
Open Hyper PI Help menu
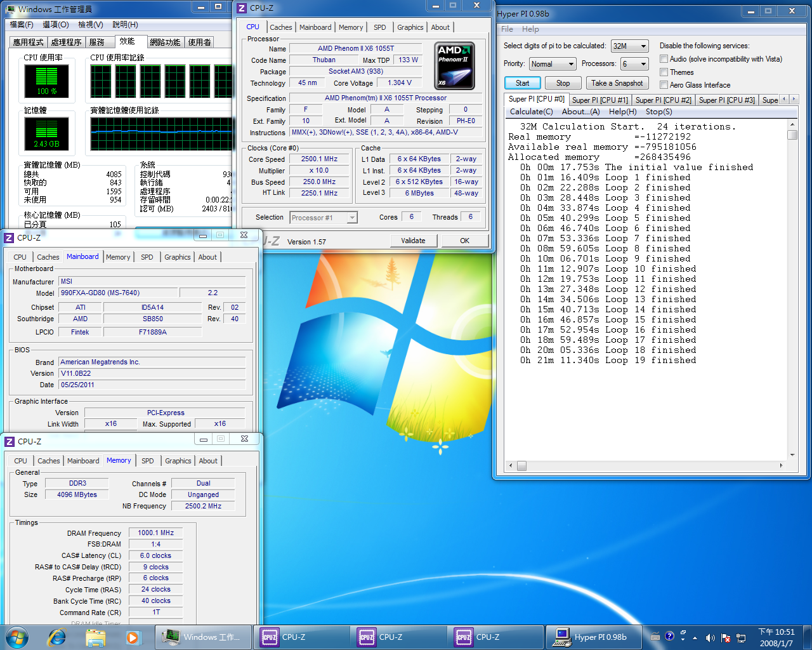[530, 29]
